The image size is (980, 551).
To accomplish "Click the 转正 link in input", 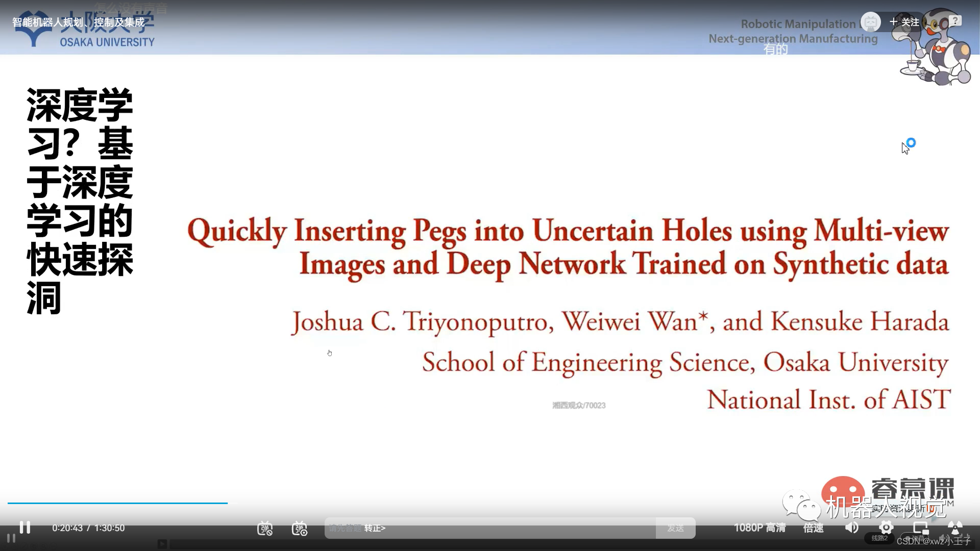I will tap(375, 528).
